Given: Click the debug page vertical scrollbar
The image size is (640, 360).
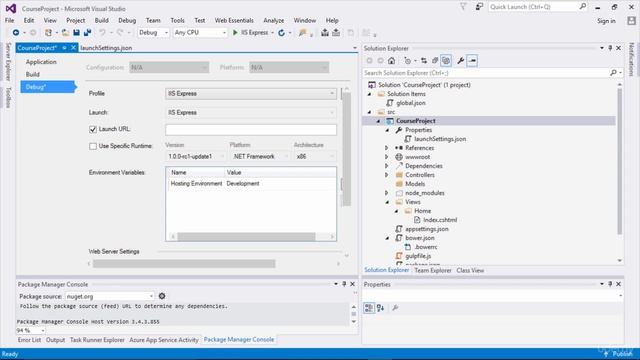Looking at the screenshot, I should (347, 149).
